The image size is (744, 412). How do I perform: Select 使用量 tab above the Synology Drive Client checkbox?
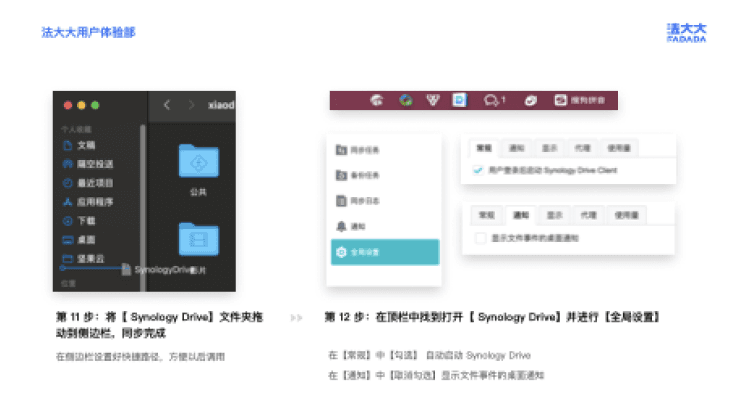pyautogui.click(x=619, y=148)
